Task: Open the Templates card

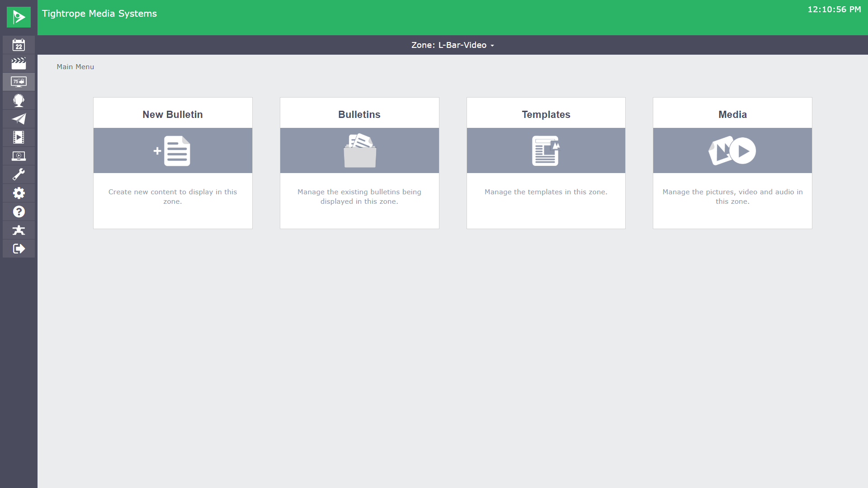Action: tap(546, 163)
